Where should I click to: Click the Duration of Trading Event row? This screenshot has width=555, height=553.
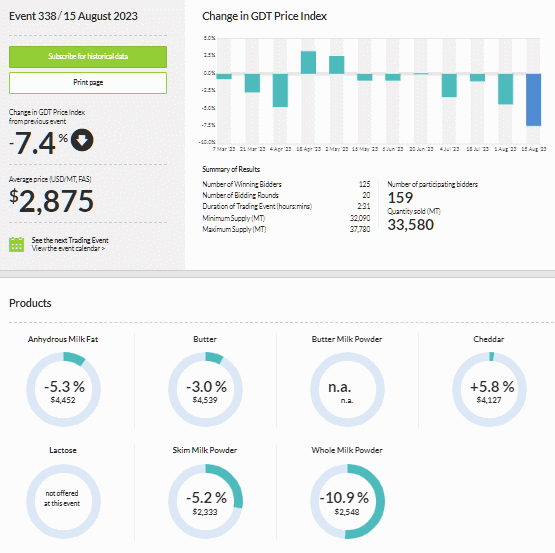286,206
